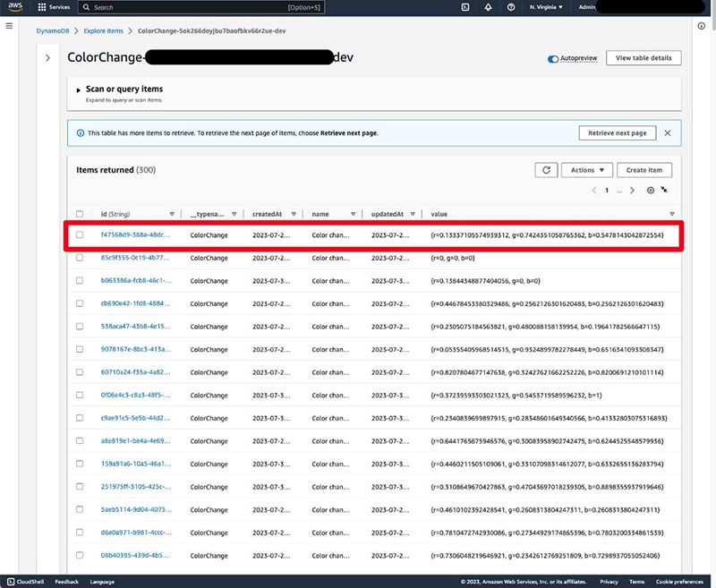
Task: Toggle the Autopreview switch
Action: 554,58
